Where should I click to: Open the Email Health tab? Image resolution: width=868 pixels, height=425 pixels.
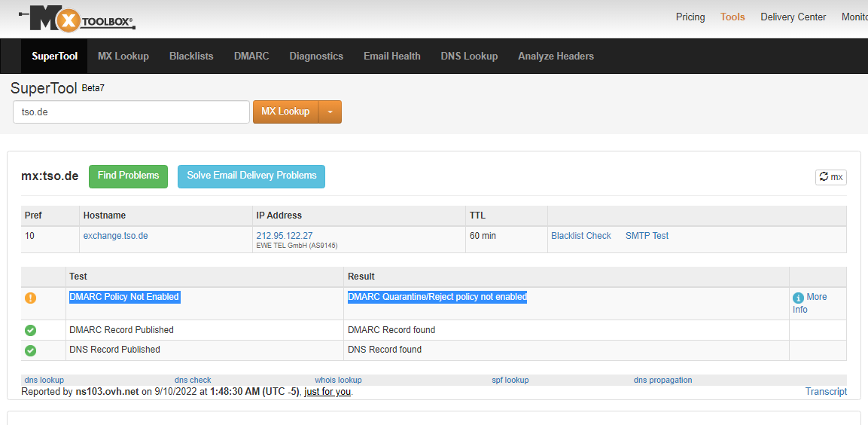(392, 56)
